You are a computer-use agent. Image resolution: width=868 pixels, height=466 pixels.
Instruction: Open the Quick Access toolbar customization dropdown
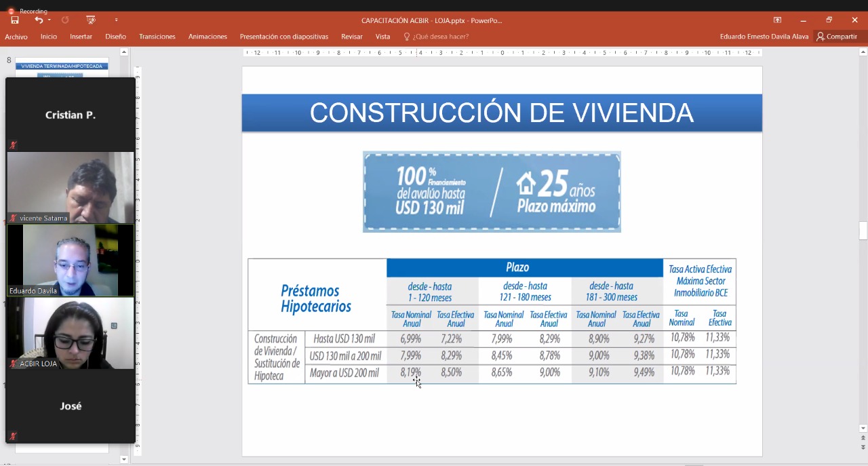[x=116, y=21]
